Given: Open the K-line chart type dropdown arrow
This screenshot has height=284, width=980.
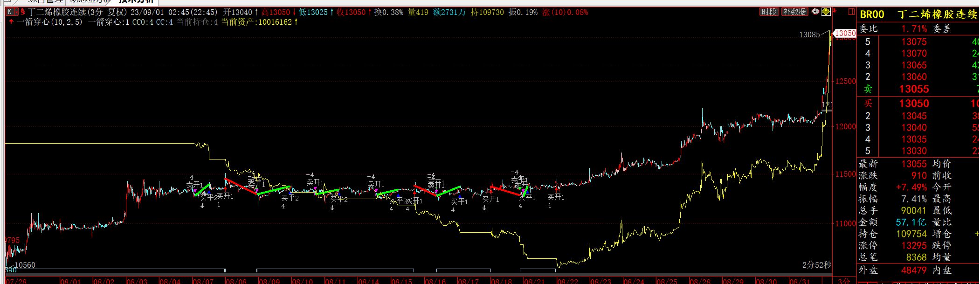Looking at the screenshot, I should click(15, 12).
